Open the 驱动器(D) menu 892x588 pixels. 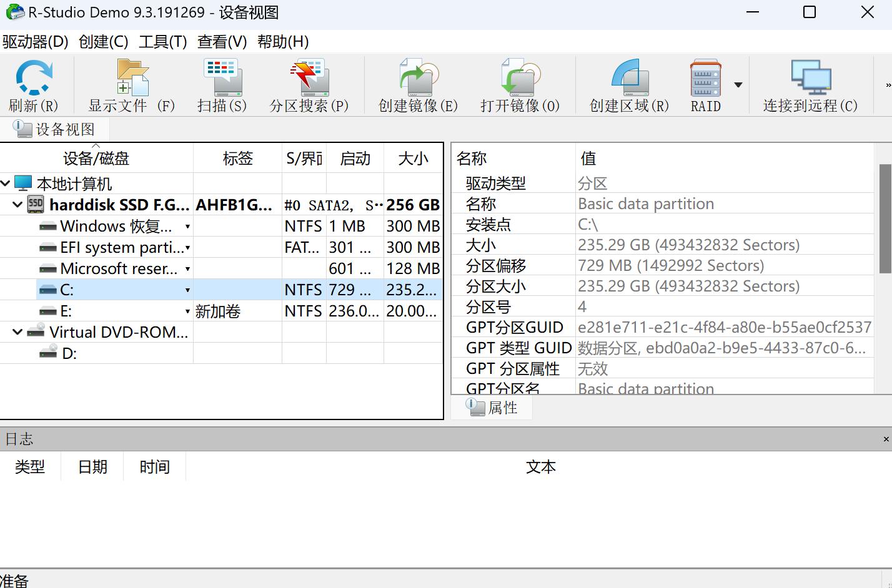35,41
